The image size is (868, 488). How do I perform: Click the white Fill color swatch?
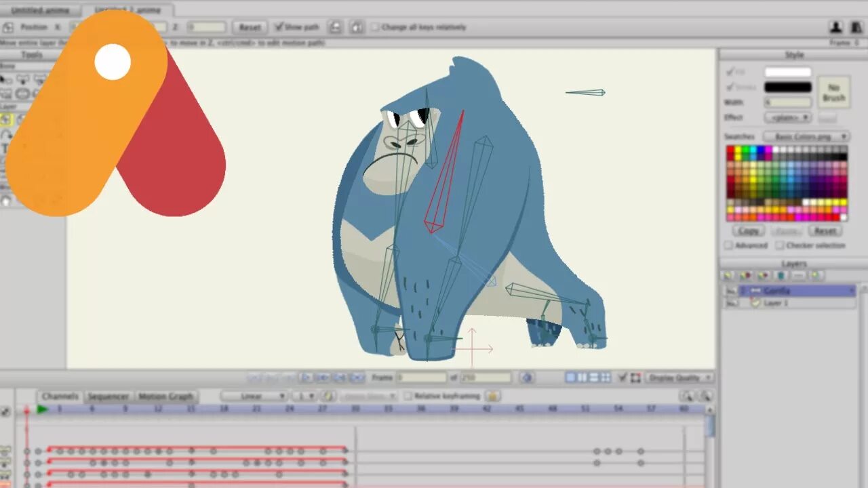[x=788, y=72]
